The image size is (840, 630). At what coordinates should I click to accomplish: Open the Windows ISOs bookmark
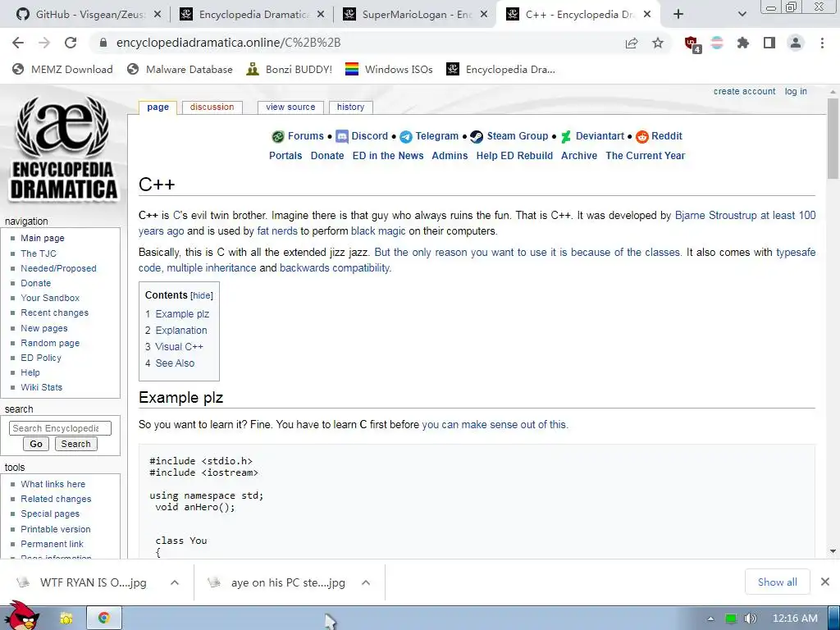point(389,69)
